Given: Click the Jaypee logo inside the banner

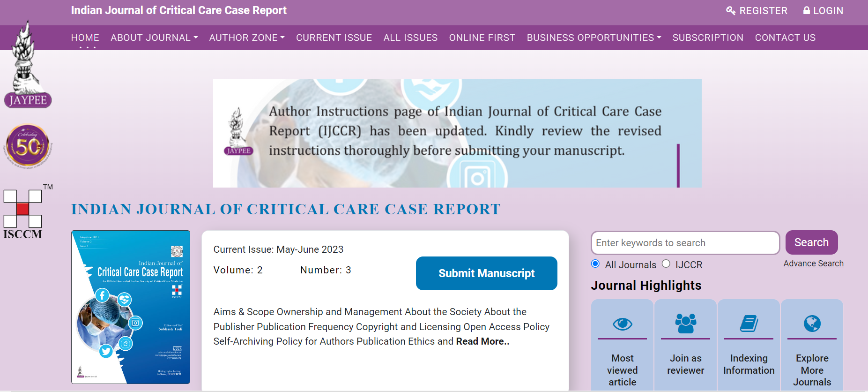Looking at the screenshot, I should 238,132.
